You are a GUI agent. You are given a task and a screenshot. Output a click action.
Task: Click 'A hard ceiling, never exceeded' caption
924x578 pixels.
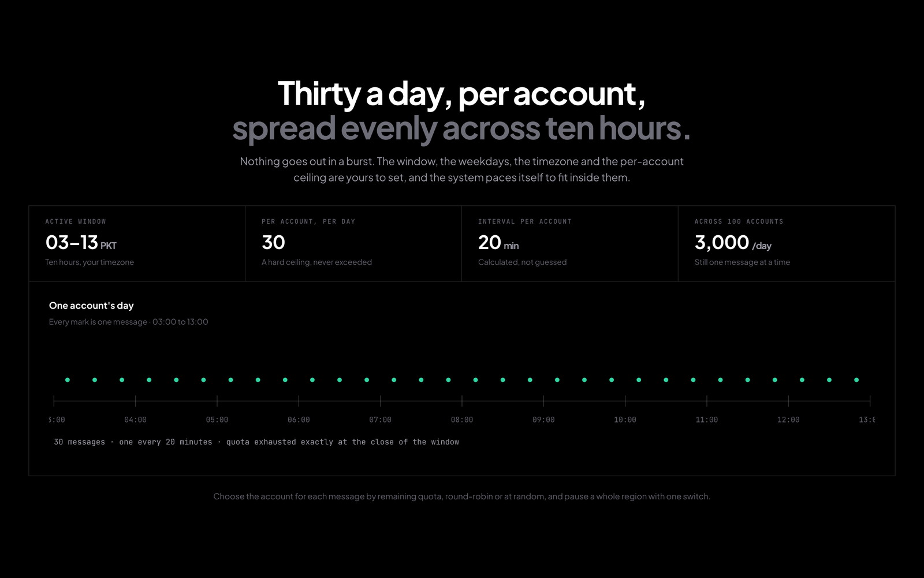[316, 262]
